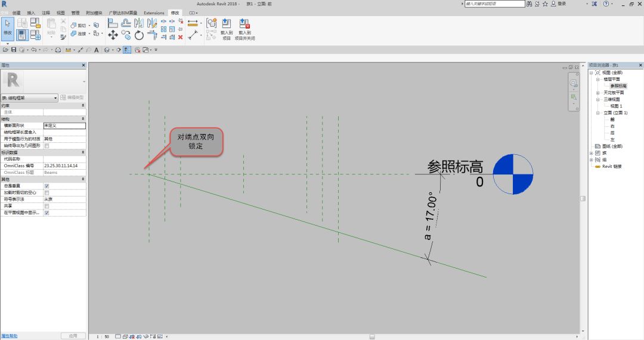The height and width of the screenshot is (340, 644).
Task: Select the Copy tool next to Move
Action: (x=126, y=35)
